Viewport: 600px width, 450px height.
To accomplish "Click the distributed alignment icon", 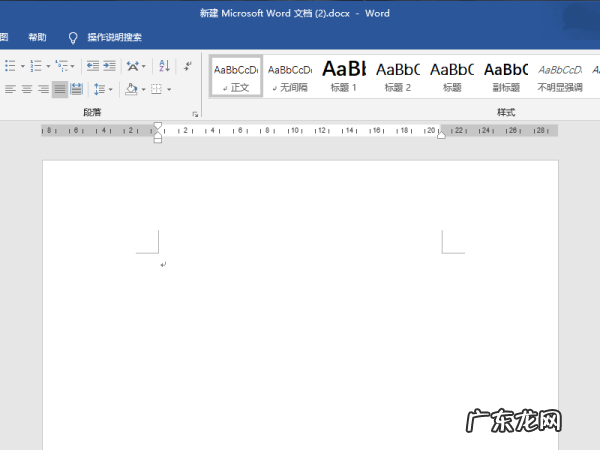I will pyautogui.click(x=77, y=89).
